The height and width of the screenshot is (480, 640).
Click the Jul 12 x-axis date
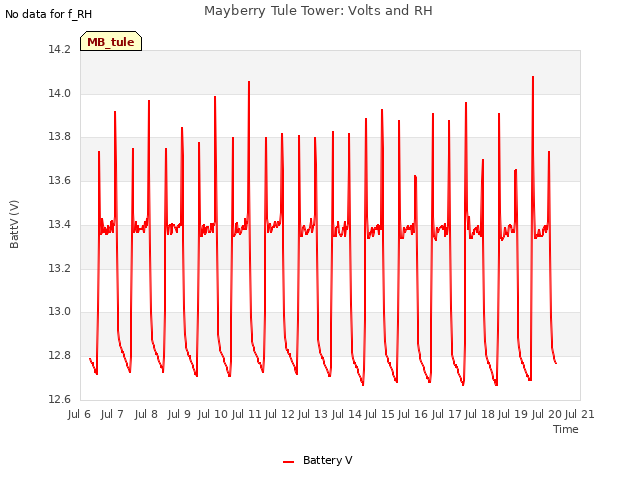click(280, 414)
